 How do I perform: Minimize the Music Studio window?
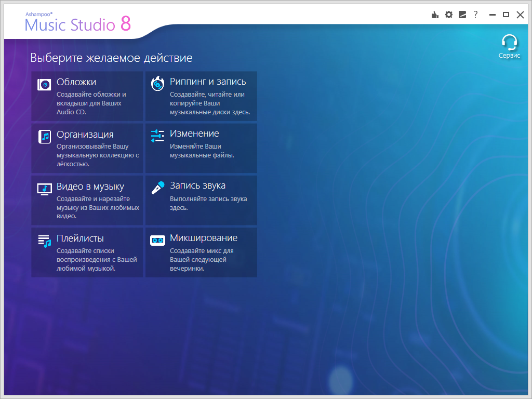(x=492, y=15)
